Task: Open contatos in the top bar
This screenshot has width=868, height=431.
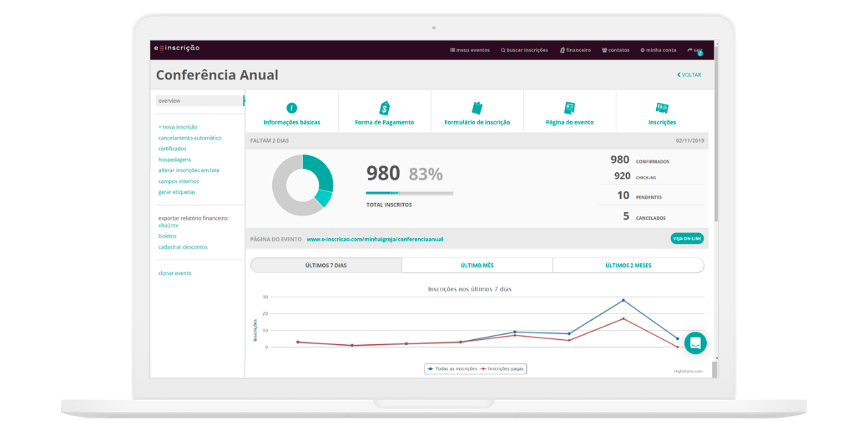Action: pos(616,50)
